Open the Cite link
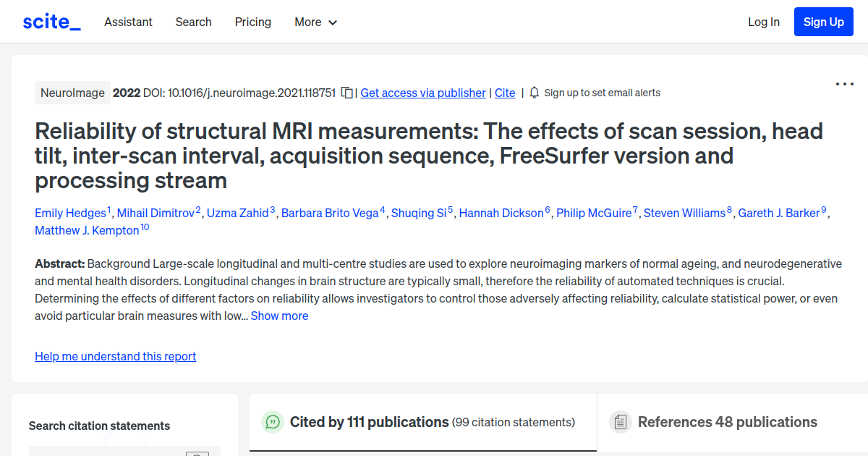The width and height of the screenshot is (868, 456). pyautogui.click(x=505, y=93)
